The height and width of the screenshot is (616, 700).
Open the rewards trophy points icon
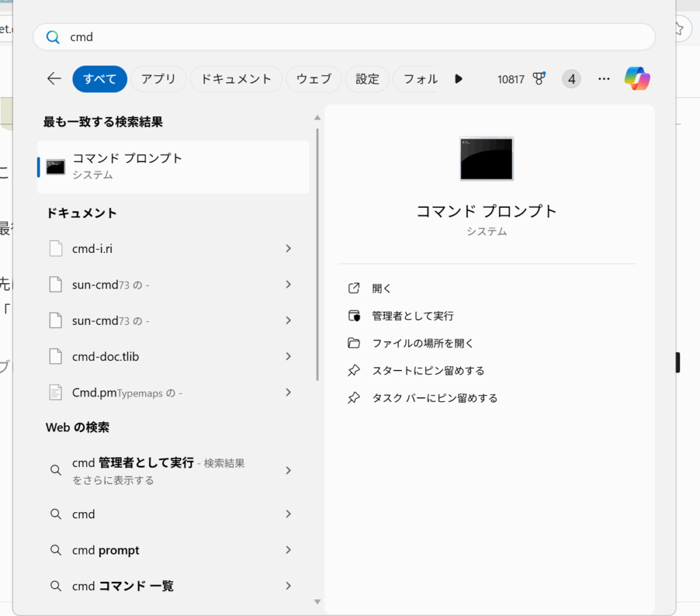(539, 79)
